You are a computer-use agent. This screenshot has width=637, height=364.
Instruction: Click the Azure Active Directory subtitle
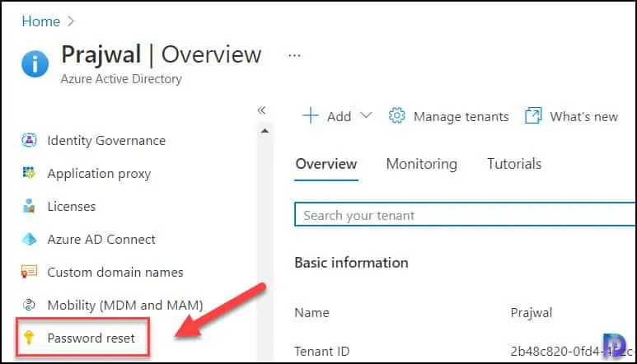tap(121, 79)
